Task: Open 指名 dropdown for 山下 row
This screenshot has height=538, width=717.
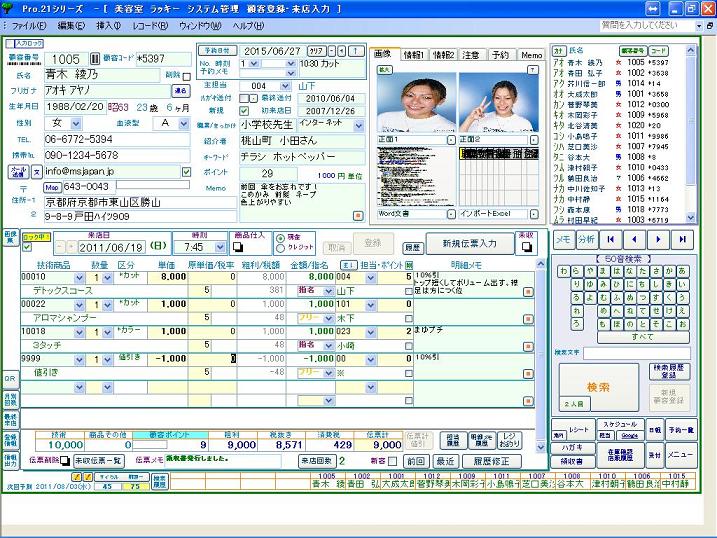Action: pos(328,291)
